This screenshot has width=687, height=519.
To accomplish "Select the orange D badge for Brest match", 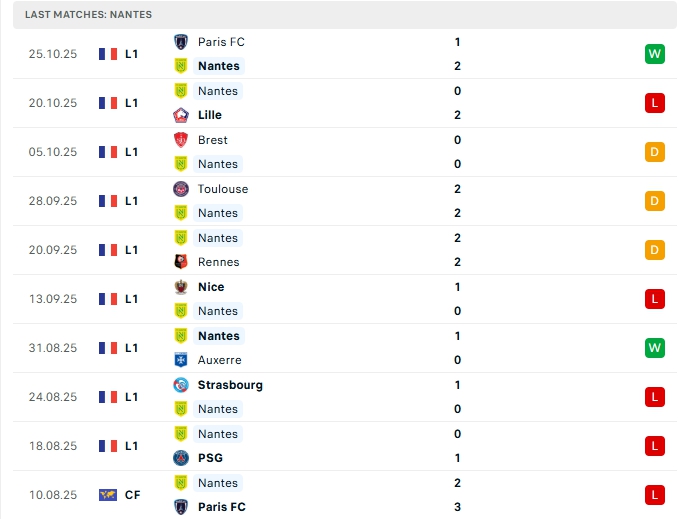I will point(655,152).
